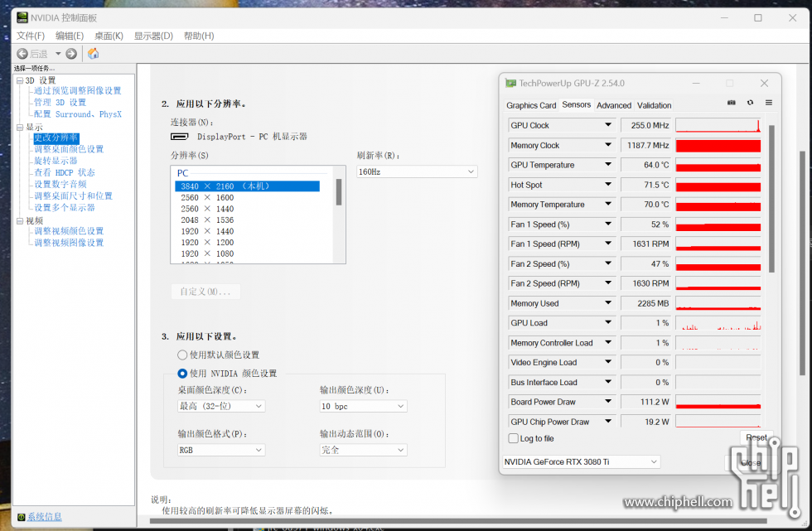The width and height of the screenshot is (812, 531).
Task: Open the Display (显示器) menu
Action: click(153, 36)
